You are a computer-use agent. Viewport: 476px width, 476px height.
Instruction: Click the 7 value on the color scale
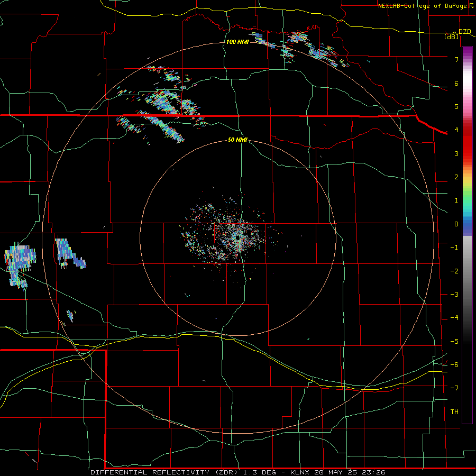[x=456, y=59]
